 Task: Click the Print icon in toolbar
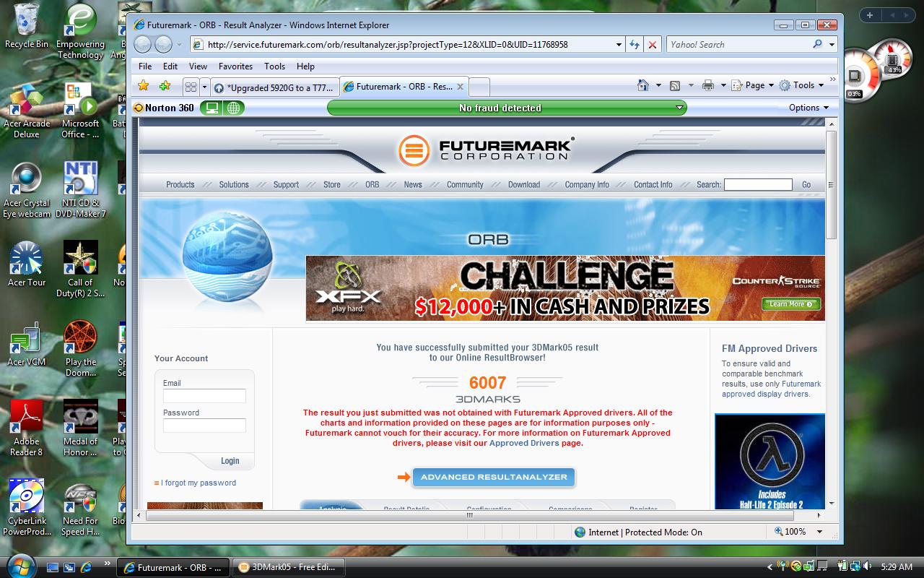[x=708, y=85]
